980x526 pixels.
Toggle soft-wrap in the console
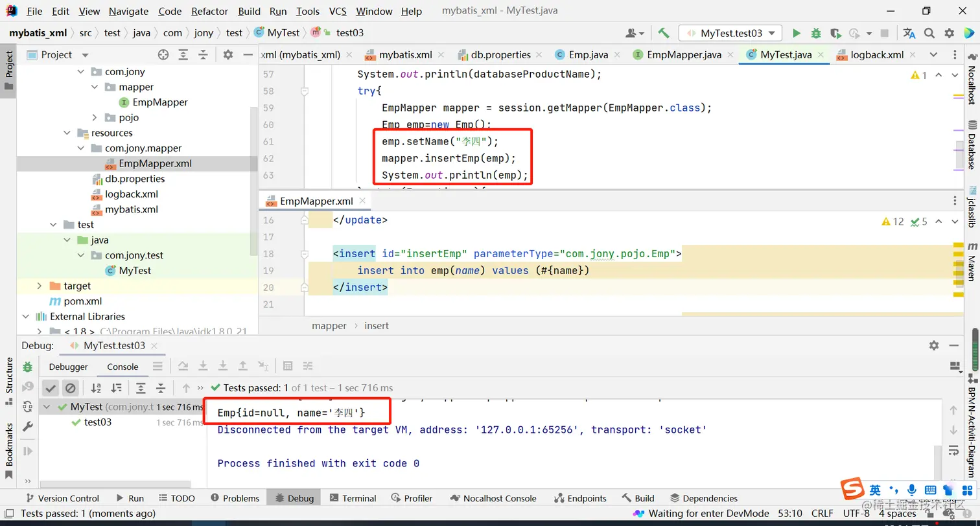(953, 450)
